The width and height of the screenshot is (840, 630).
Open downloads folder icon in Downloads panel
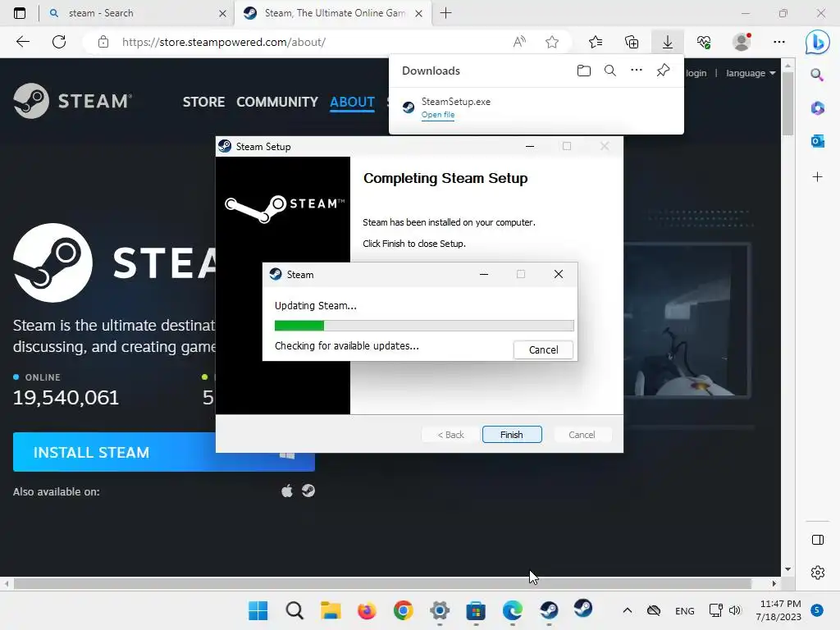pyautogui.click(x=584, y=71)
